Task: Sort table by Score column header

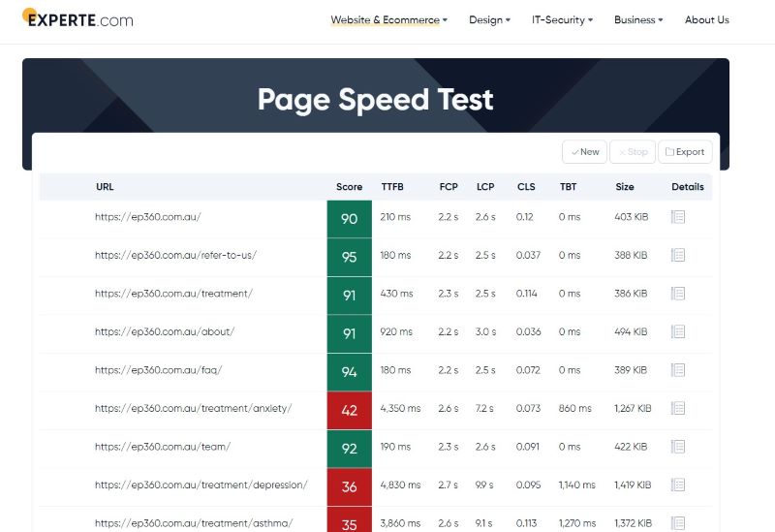Action: pyautogui.click(x=349, y=187)
